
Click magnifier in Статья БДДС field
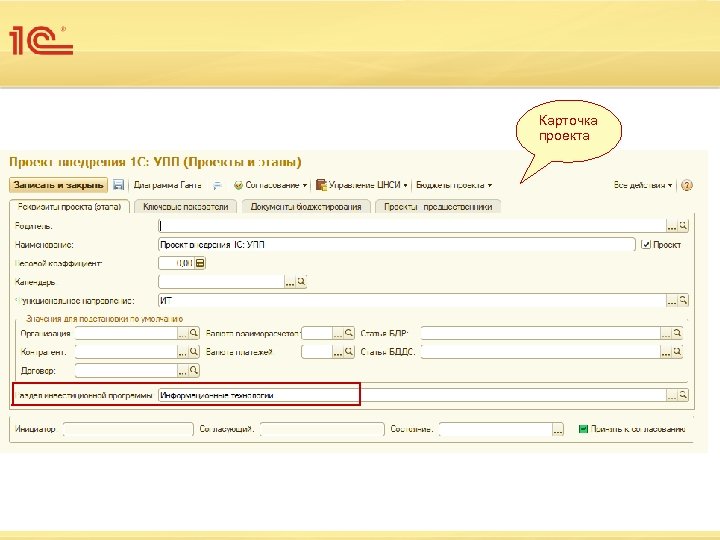677,352
